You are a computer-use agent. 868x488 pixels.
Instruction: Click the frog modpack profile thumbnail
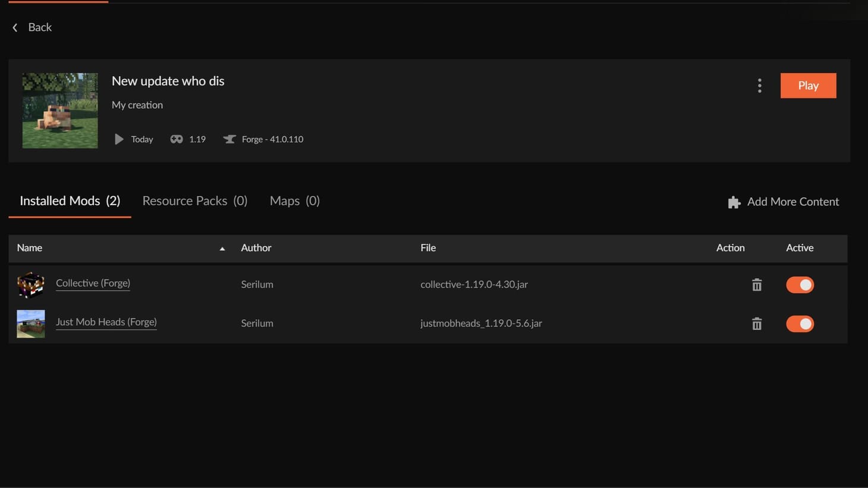(60, 111)
